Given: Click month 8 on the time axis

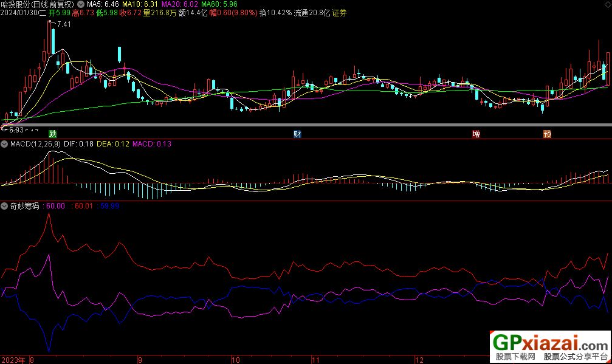Looking at the screenshot, I should tap(32, 360).
